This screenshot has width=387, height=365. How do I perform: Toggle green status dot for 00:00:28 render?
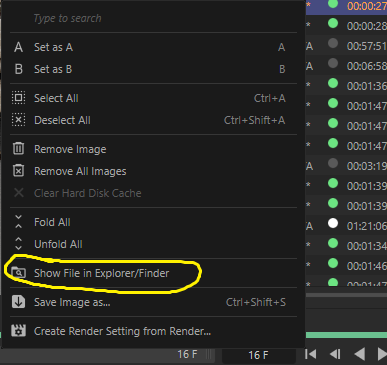coord(333,23)
